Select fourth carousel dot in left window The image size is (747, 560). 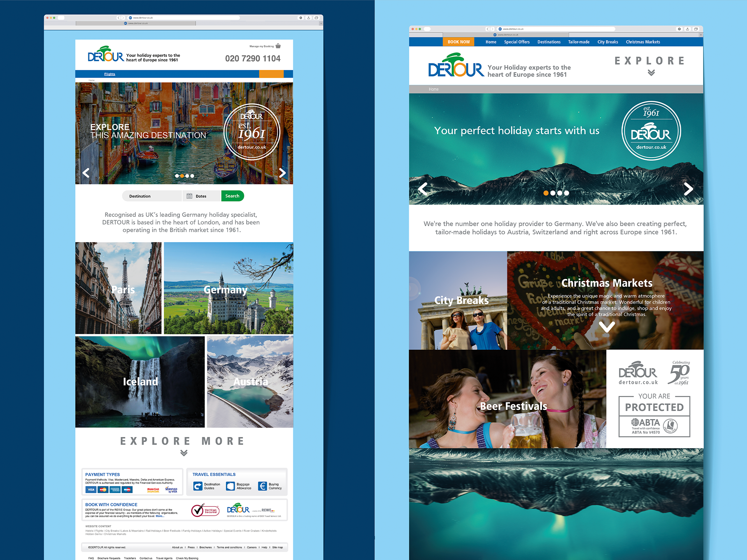[192, 176]
